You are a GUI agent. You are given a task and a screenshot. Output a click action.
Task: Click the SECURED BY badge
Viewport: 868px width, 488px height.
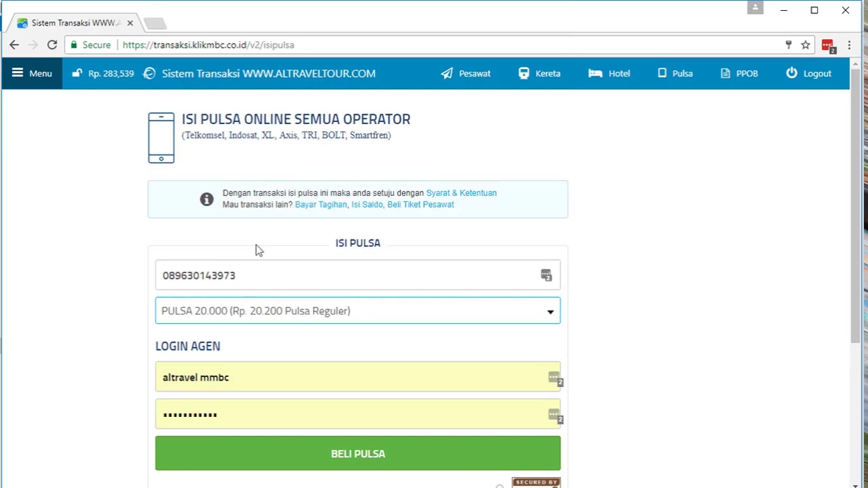pos(536,483)
